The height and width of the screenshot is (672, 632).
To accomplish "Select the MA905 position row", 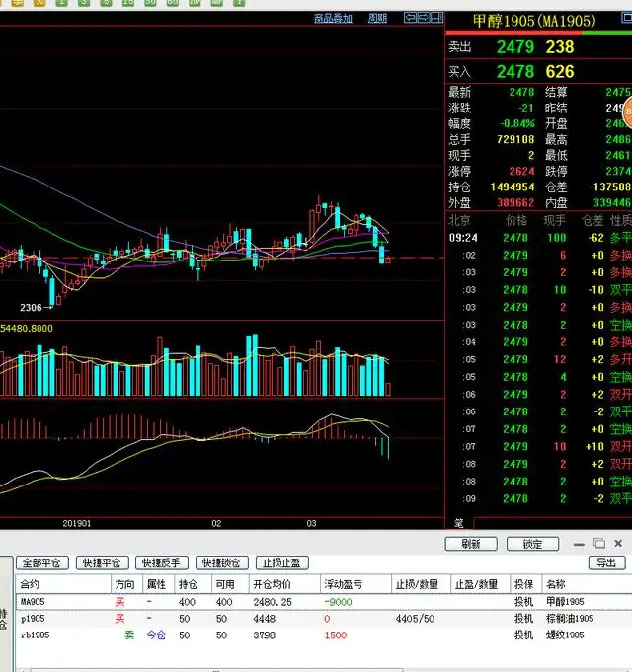I will pos(324,602).
